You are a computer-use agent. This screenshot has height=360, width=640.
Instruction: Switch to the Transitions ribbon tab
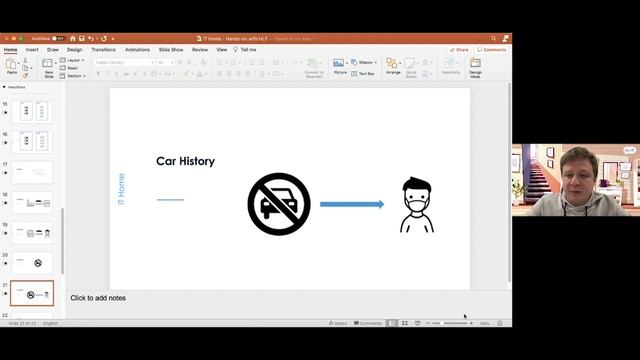pos(103,49)
